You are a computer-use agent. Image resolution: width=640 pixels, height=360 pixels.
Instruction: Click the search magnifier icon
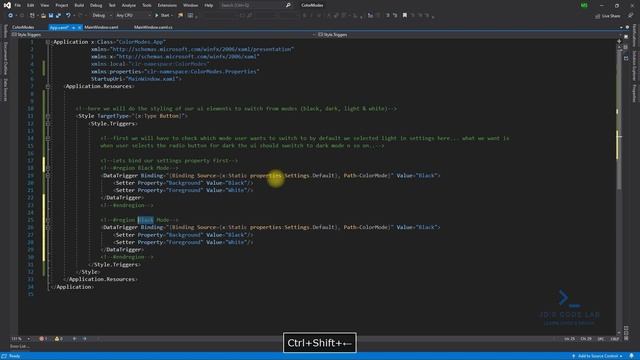pyautogui.click(x=288, y=5)
